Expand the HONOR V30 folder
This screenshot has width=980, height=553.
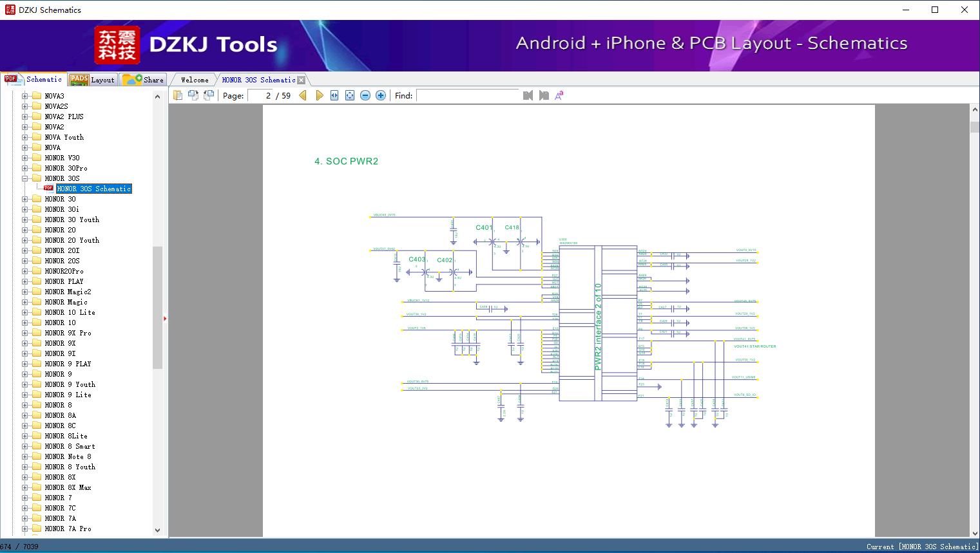(25, 158)
